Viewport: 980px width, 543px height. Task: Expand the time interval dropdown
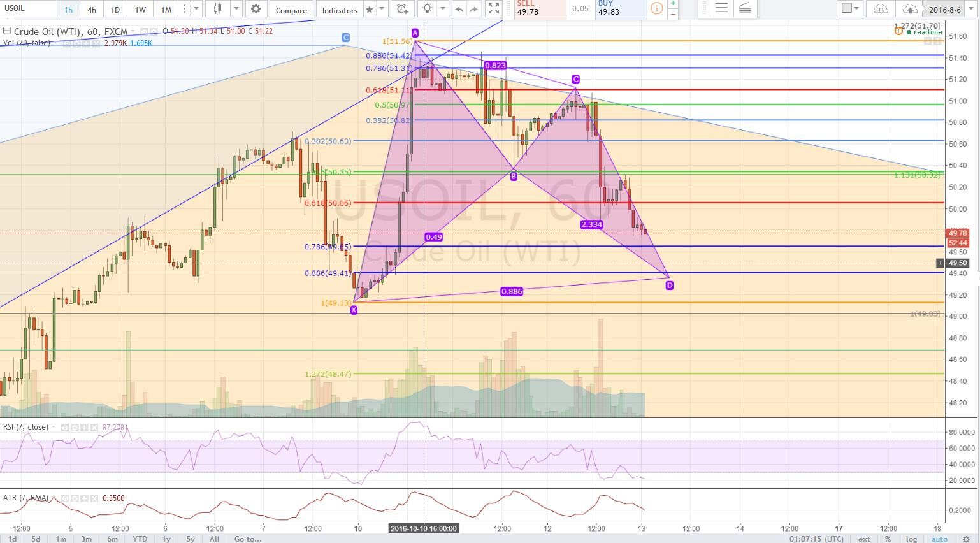[x=196, y=10]
